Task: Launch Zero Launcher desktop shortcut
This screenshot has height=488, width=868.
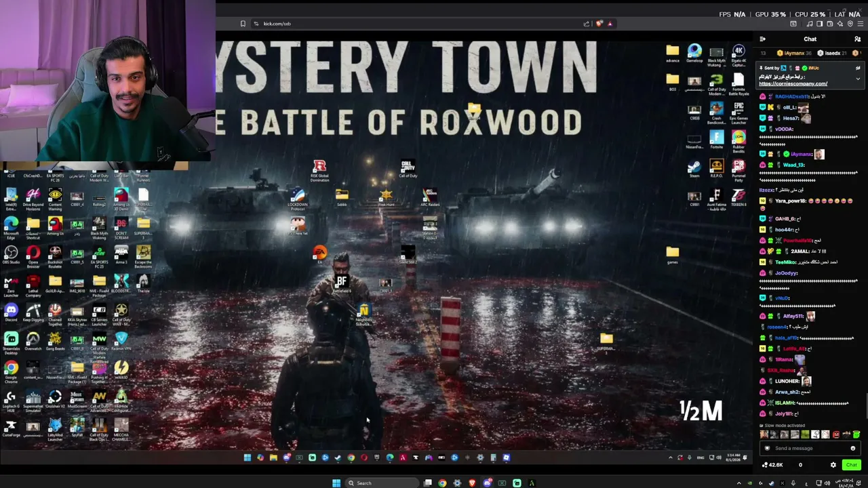Action: pos(11,284)
